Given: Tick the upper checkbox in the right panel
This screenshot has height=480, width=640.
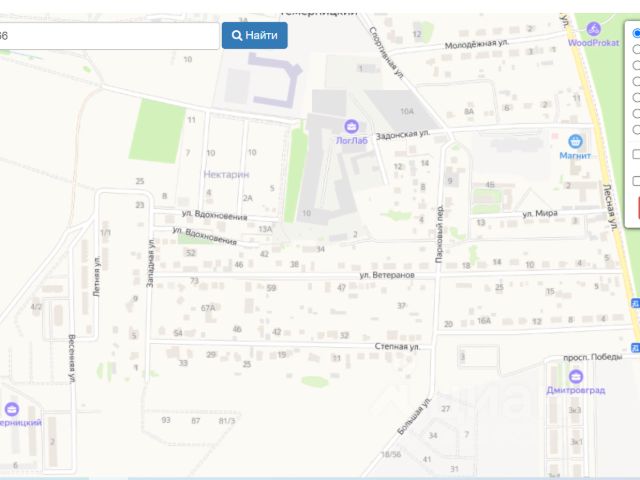Looking at the screenshot, I should coord(636,155).
